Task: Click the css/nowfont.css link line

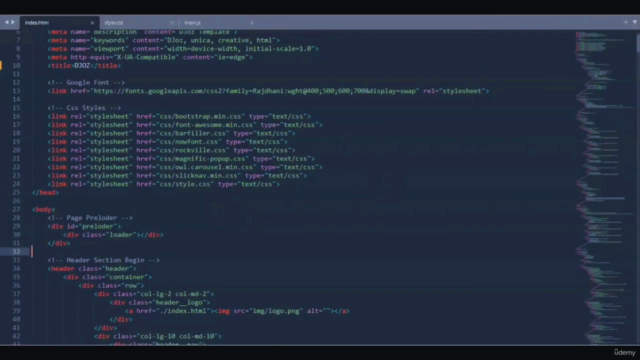Action: [x=167, y=142]
